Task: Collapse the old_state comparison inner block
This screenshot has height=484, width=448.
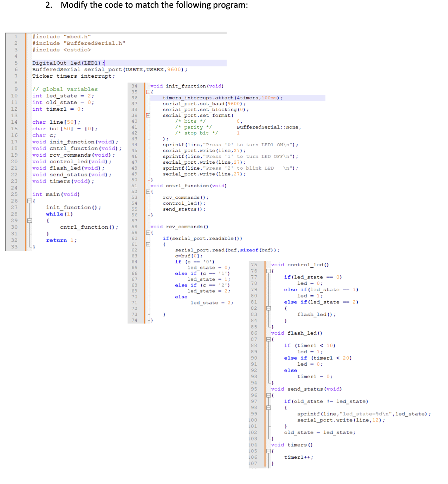Action: click(x=269, y=407)
